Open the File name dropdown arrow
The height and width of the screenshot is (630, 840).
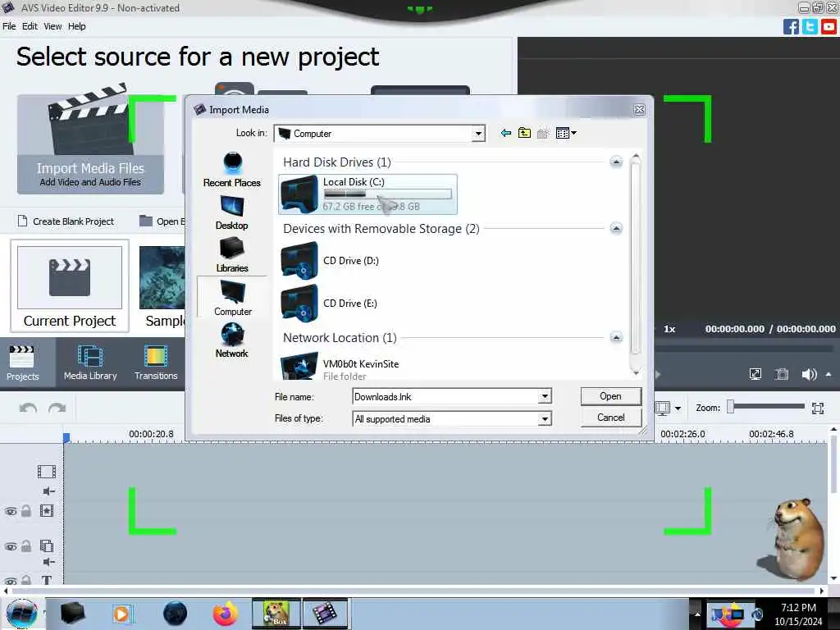[x=545, y=396]
